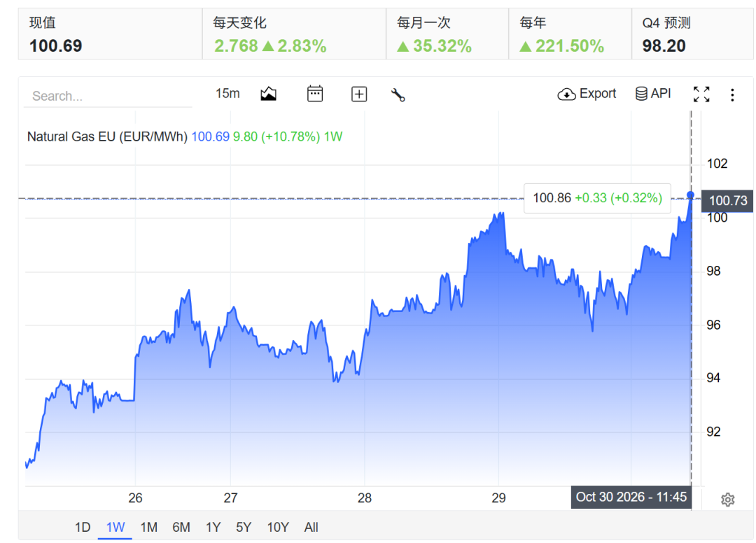756x543 pixels.
Task: Click the legend's +10.78% weekly change
Action: tap(290, 137)
